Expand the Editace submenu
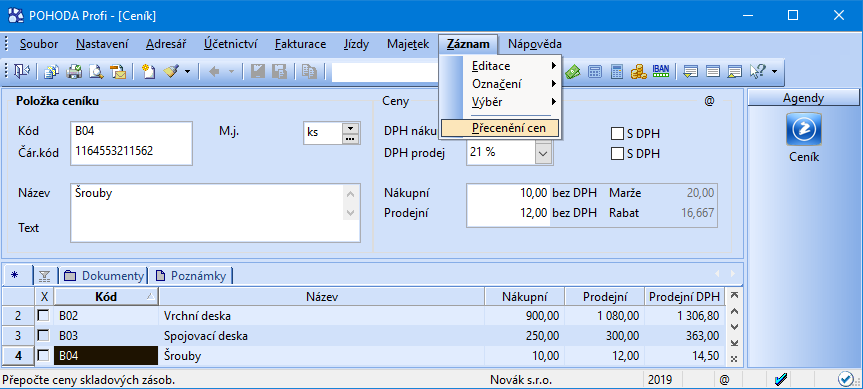Screen dimensions: 863x389 pyautogui.click(x=501, y=66)
